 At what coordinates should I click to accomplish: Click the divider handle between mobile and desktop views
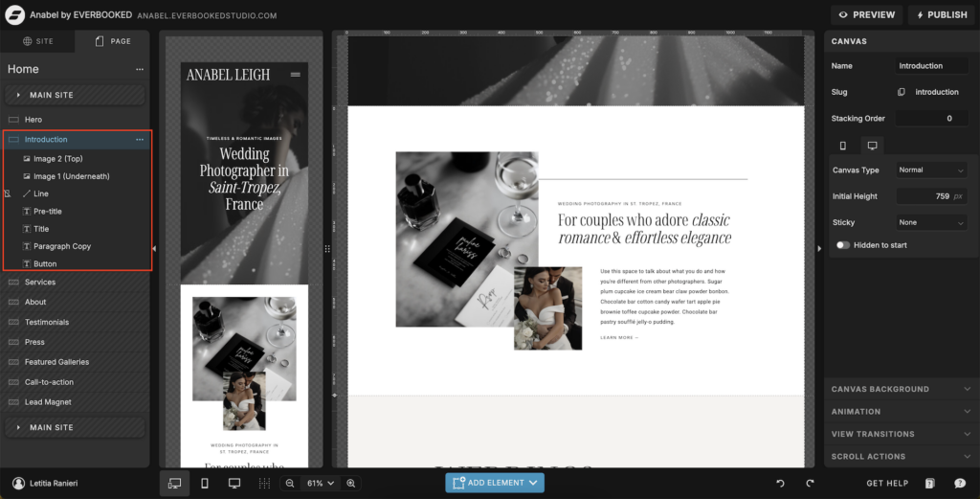327,249
